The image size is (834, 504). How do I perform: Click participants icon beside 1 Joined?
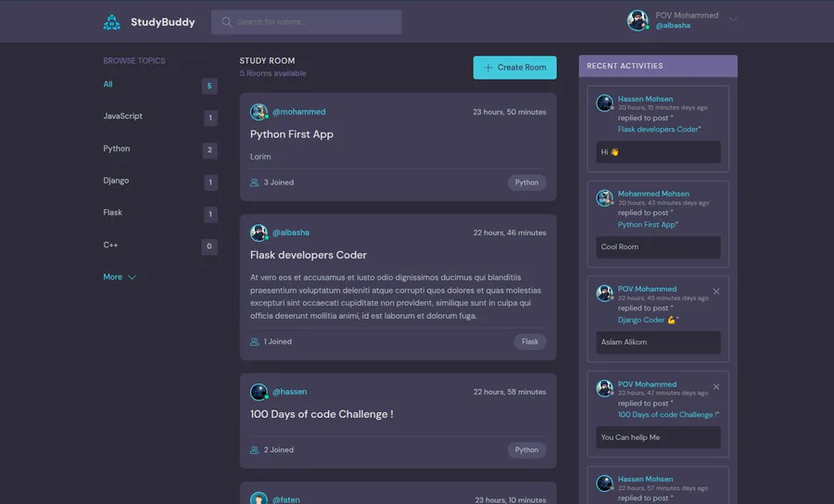(x=254, y=342)
